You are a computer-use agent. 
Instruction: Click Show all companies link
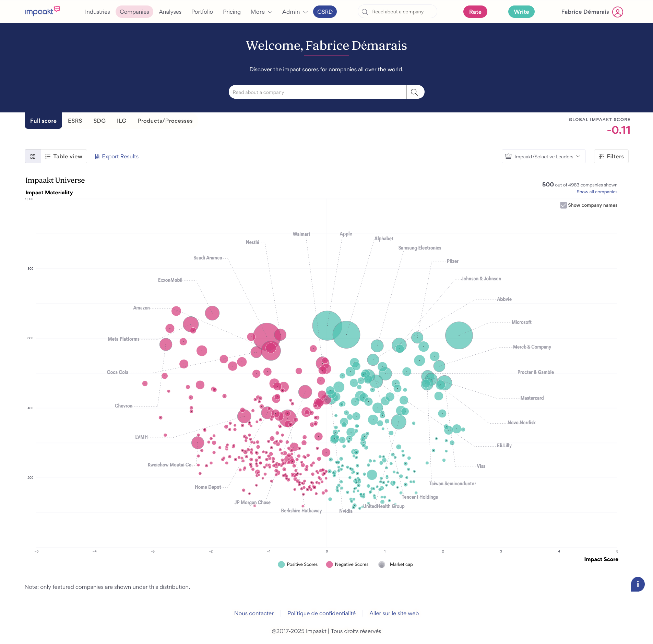point(597,192)
